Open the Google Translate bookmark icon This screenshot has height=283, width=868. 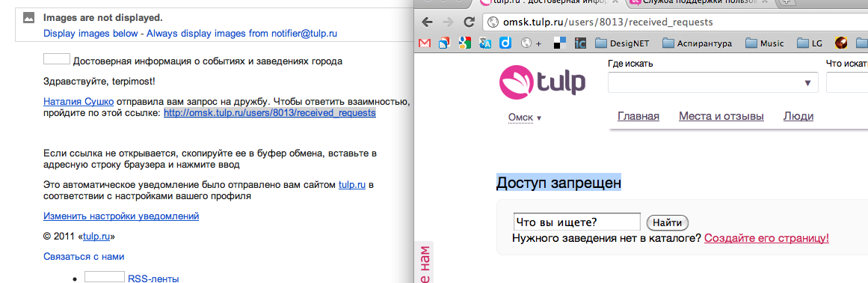click(485, 43)
